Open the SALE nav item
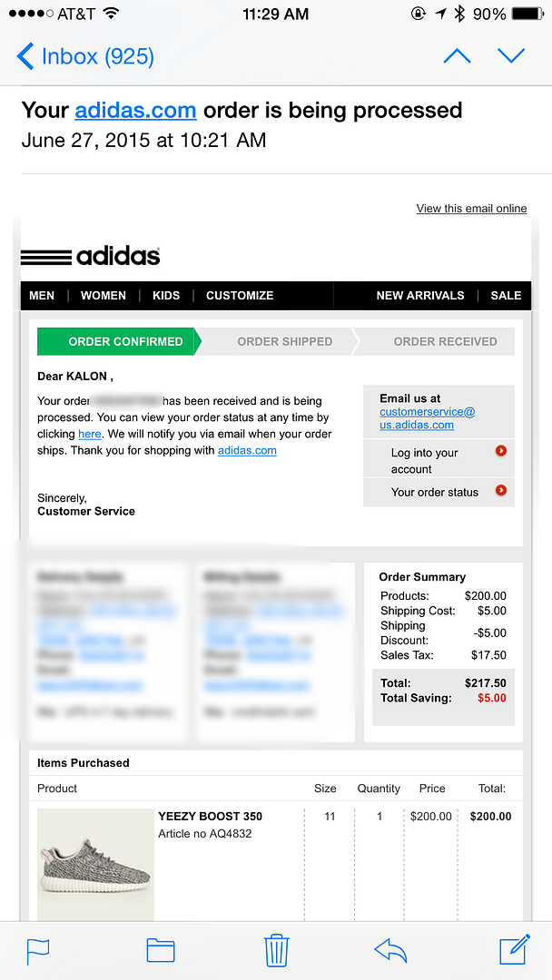This screenshot has width=552, height=980. (x=506, y=296)
